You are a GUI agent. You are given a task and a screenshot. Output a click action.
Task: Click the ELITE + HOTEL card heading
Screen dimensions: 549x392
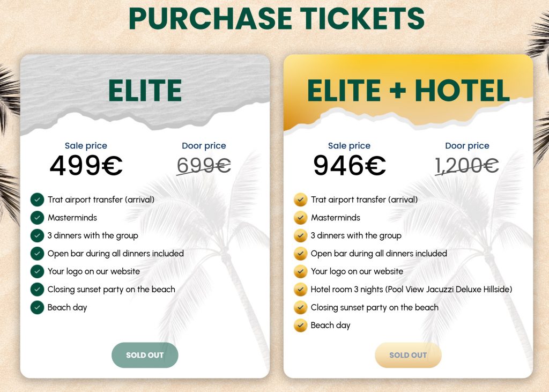tap(408, 90)
